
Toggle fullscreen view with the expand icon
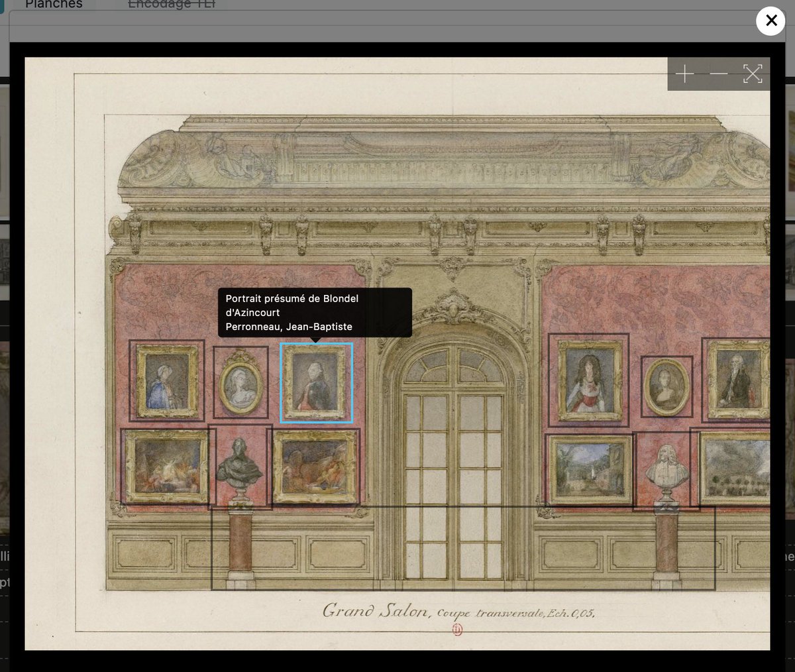pyautogui.click(x=753, y=74)
